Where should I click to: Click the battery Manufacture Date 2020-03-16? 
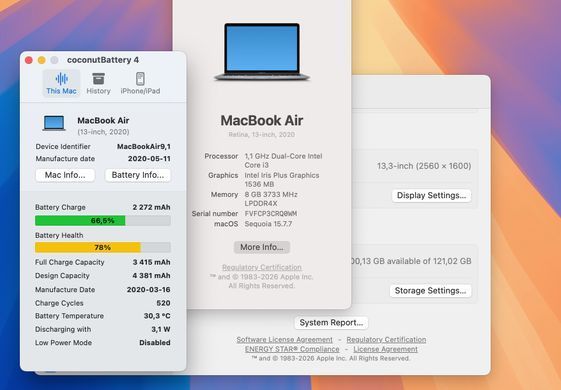pos(148,289)
